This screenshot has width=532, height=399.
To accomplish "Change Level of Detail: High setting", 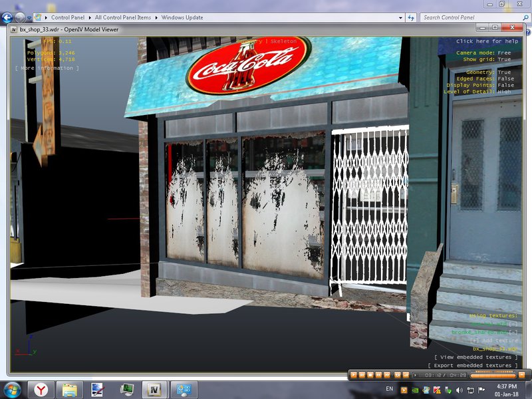I will 477,91.
